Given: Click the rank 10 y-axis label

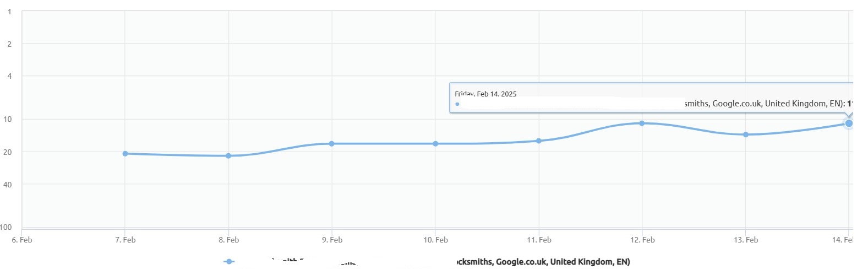Looking at the screenshot, I should 8,120.
